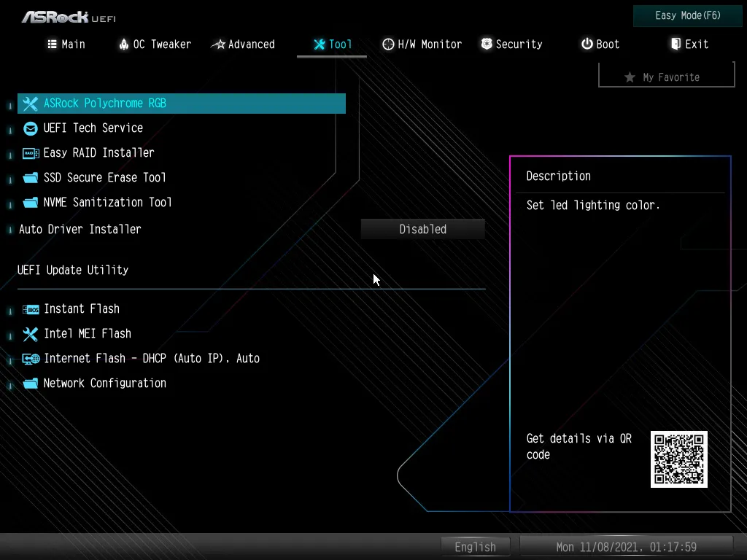The width and height of the screenshot is (747, 560).
Task: Click the 'Get details via QR code' text
Action: pyautogui.click(x=578, y=447)
